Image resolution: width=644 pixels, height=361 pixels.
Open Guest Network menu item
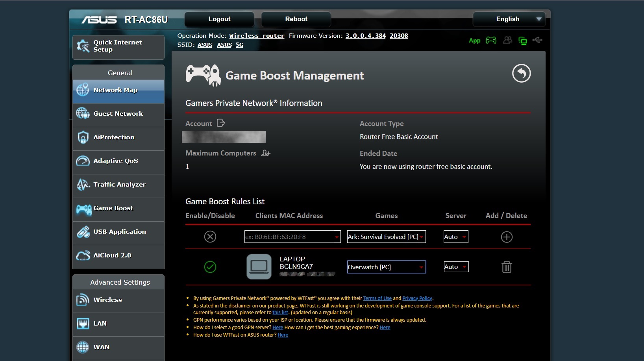coord(118,115)
